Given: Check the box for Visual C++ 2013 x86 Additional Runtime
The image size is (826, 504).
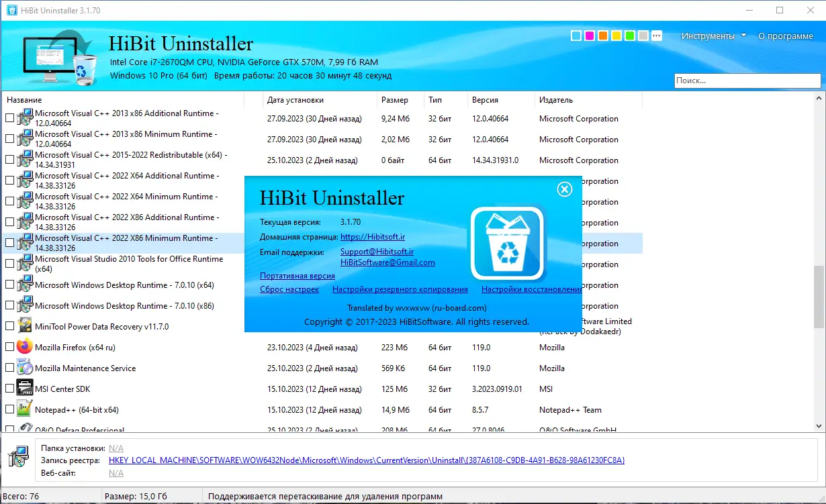Looking at the screenshot, I should (9, 118).
